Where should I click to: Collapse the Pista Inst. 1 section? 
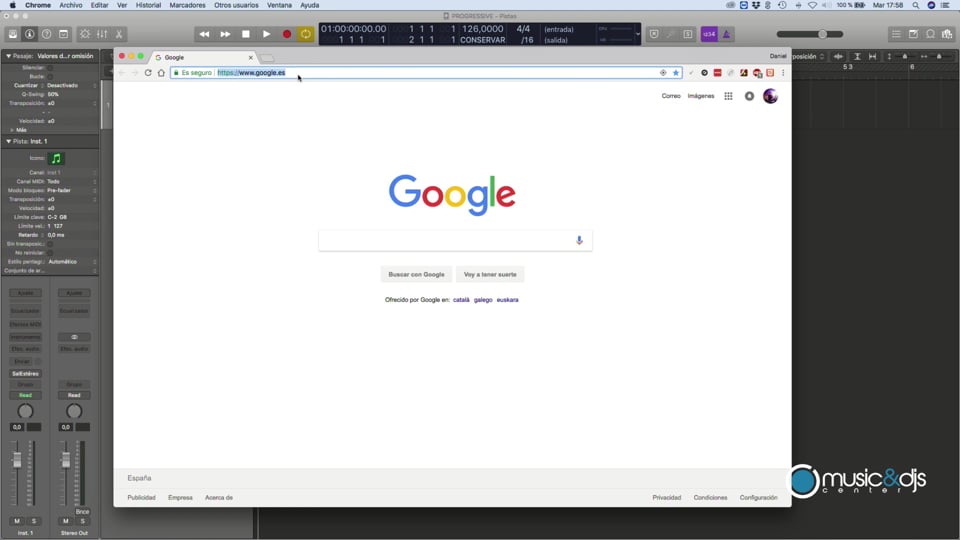9,141
